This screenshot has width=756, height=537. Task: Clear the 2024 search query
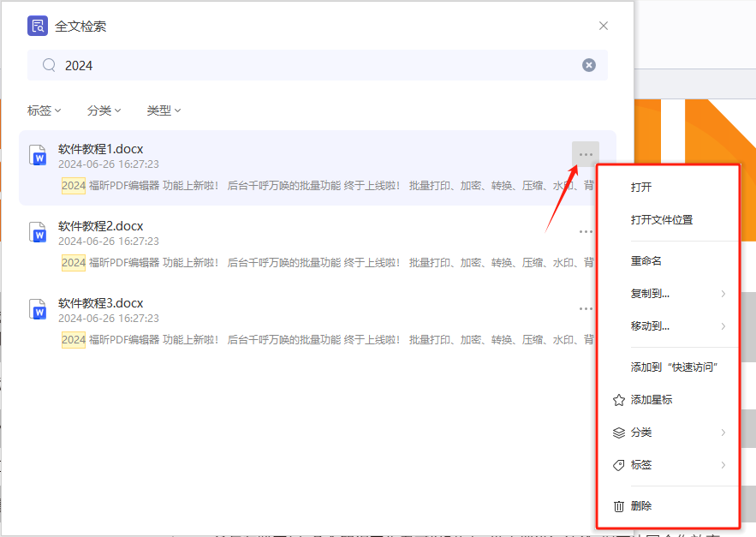pos(589,65)
